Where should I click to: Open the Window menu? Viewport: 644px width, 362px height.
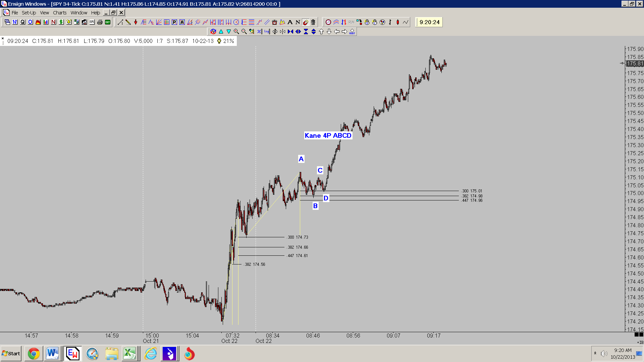point(79,13)
